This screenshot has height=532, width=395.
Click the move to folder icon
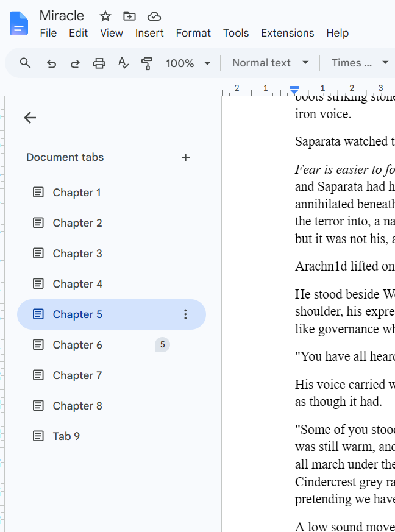129,16
